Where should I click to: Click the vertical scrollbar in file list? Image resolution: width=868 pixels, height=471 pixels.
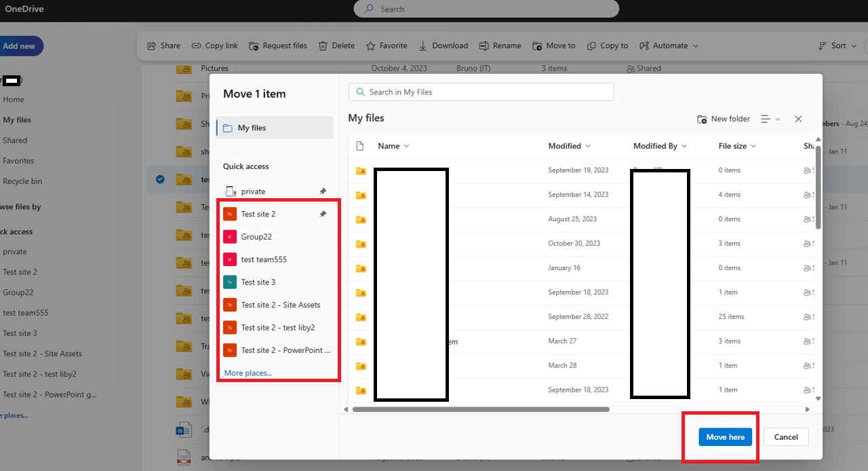[818, 187]
